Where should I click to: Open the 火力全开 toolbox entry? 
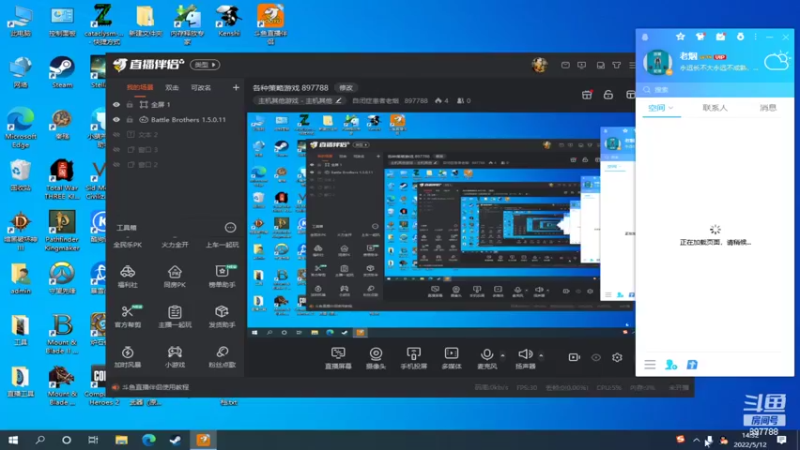point(174,245)
